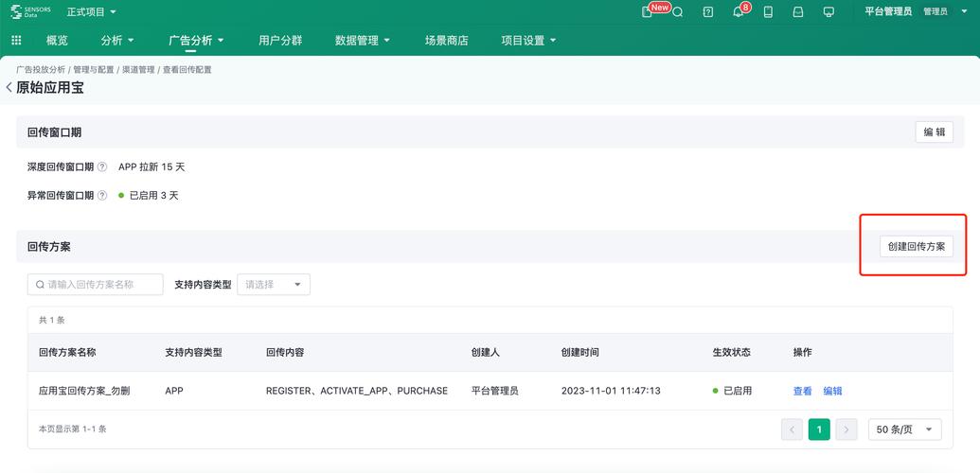Click help icon next to 异常回传窗口期
This screenshot has height=473, width=980.
(x=102, y=196)
